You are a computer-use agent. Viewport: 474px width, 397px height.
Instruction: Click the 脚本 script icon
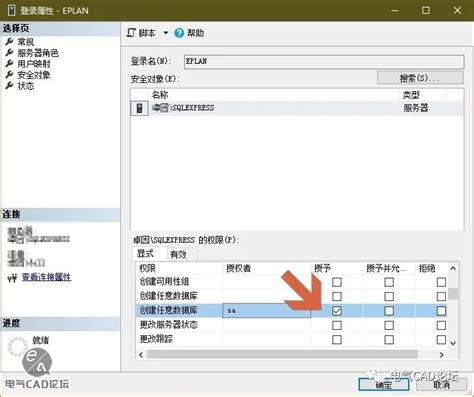(x=132, y=33)
